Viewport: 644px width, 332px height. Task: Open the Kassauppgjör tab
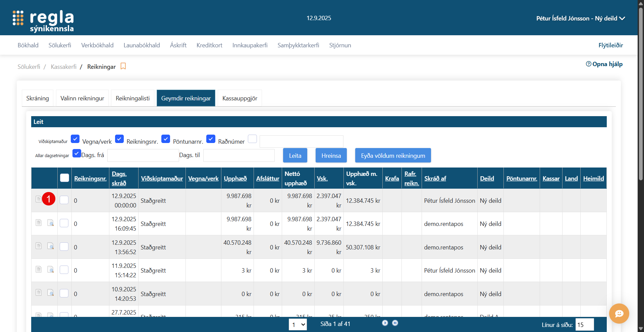(239, 98)
